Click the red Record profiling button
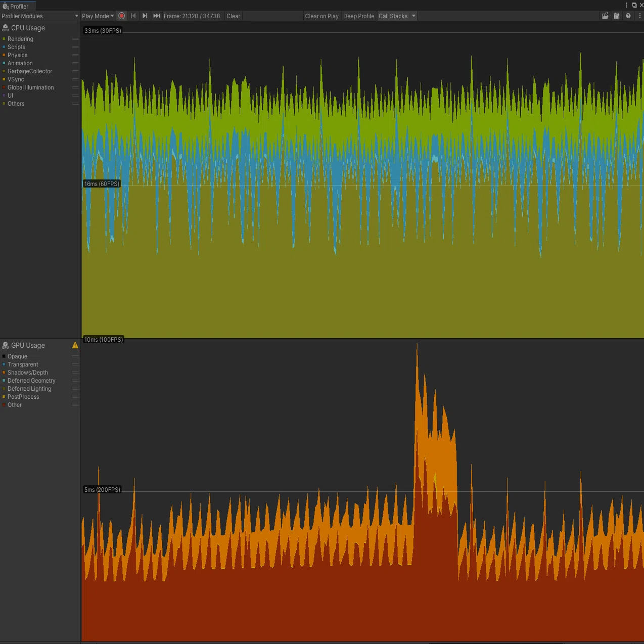 121,16
